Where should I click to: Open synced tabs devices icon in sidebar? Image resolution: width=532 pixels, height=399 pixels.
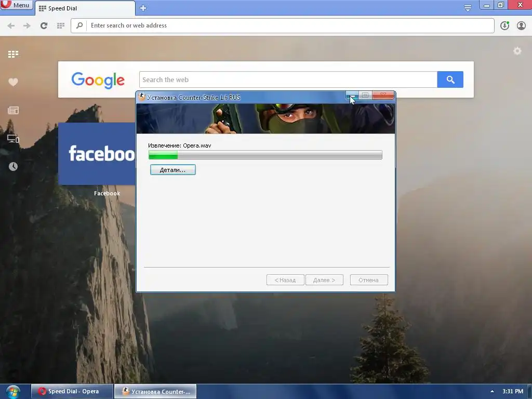(x=13, y=138)
